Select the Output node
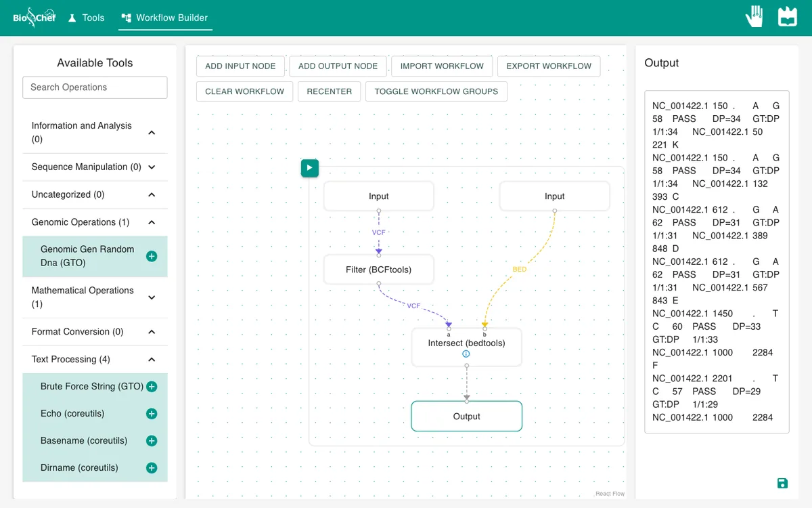The height and width of the screenshot is (508, 812). point(467,417)
